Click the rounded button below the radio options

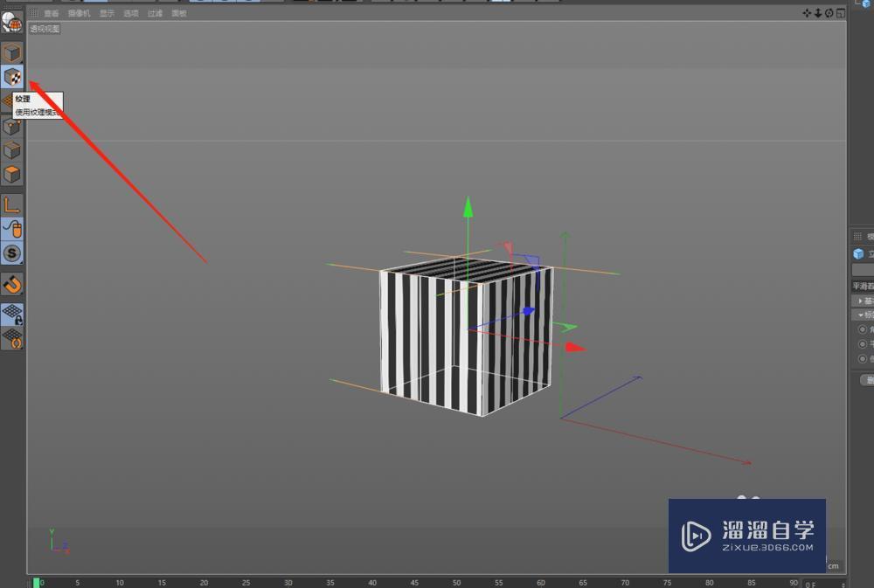click(867, 379)
